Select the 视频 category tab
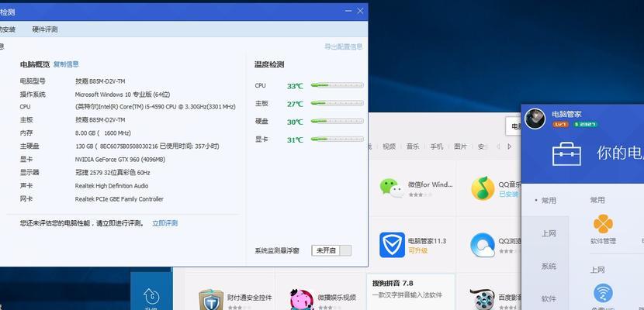The image size is (644, 310). 389,146
